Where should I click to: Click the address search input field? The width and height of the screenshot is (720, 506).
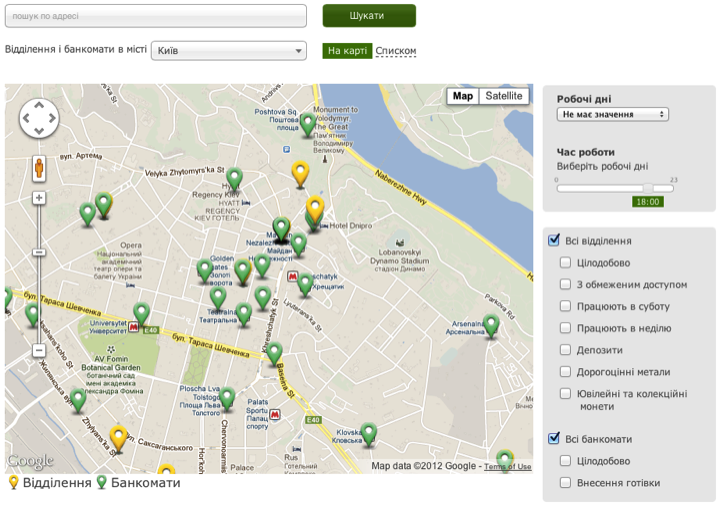155,16
